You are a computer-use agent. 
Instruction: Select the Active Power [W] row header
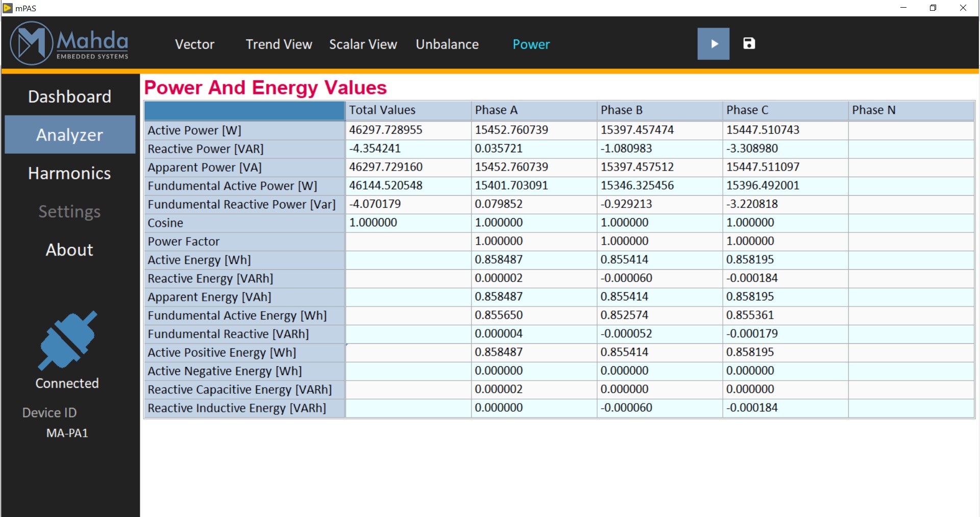pos(244,130)
